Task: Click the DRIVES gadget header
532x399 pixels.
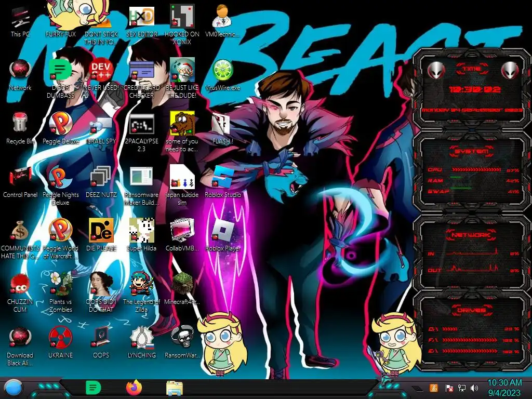Action: point(471,310)
